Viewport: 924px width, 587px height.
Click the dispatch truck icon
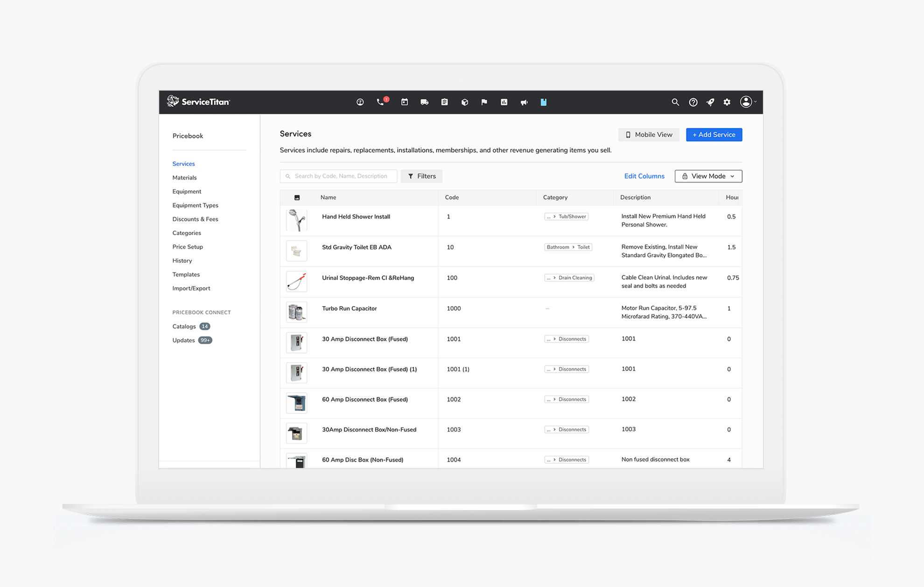pyautogui.click(x=424, y=102)
